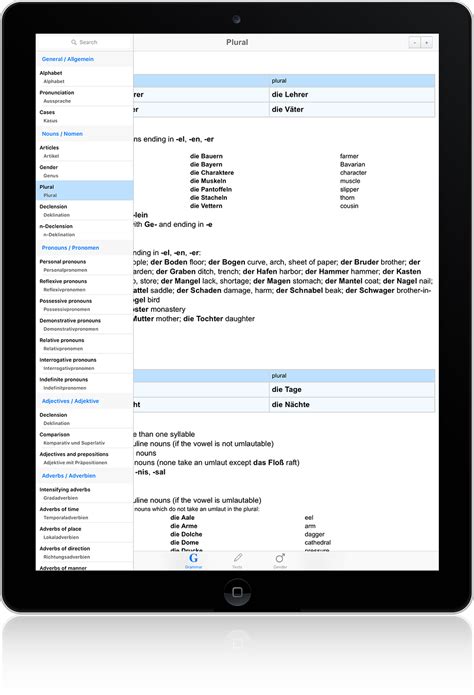Click the word 'die Bauern'
The height and width of the screenshot is (695, 474).
tap(206, 156)
